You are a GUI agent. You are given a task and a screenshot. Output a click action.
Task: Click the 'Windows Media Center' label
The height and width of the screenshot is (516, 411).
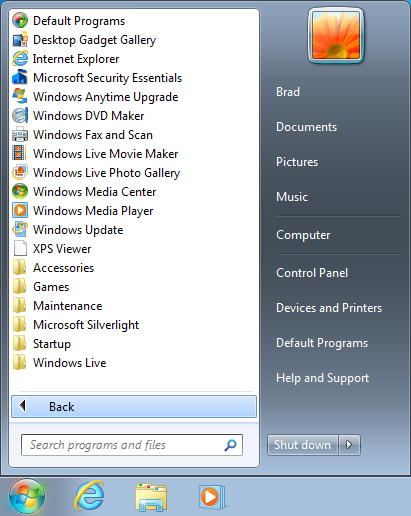coord(94,192)
